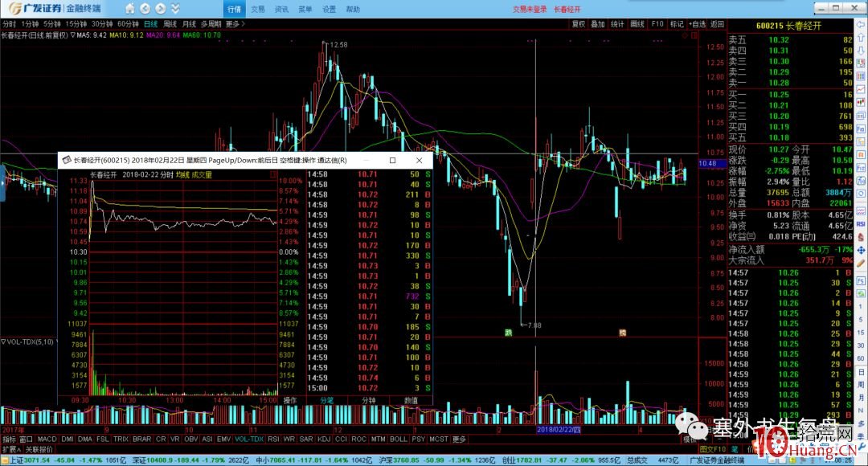This screenshot has height=466, width=868.
Task: Click small icon at intraday popup chart corner
Action: (x=273, y=174)
